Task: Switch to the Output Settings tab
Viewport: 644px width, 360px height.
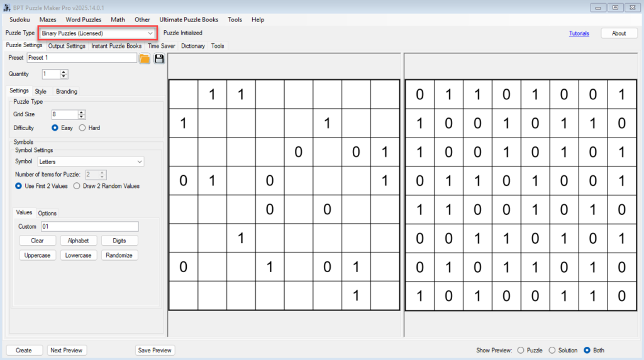Action: (x=67, y=46)
